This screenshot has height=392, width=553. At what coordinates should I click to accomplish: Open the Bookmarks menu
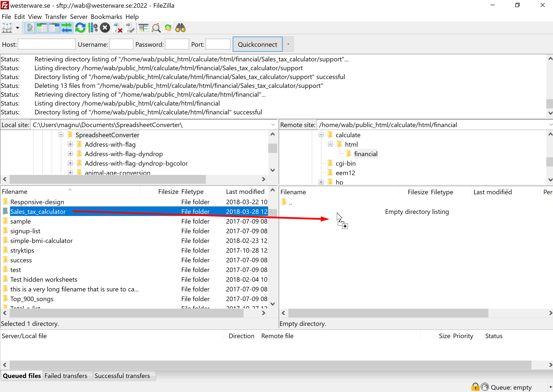point(106,17)
